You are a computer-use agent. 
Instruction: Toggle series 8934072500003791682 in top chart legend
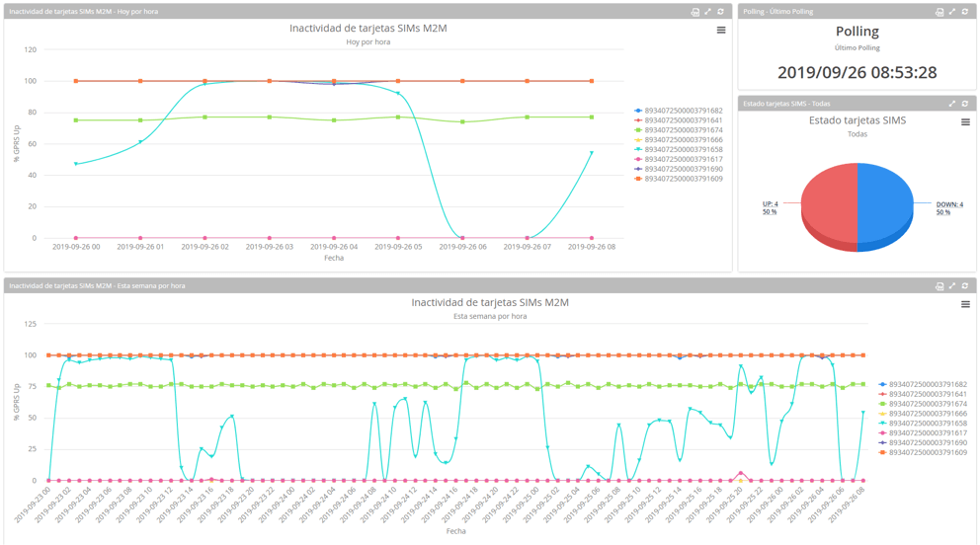point(683,111)
